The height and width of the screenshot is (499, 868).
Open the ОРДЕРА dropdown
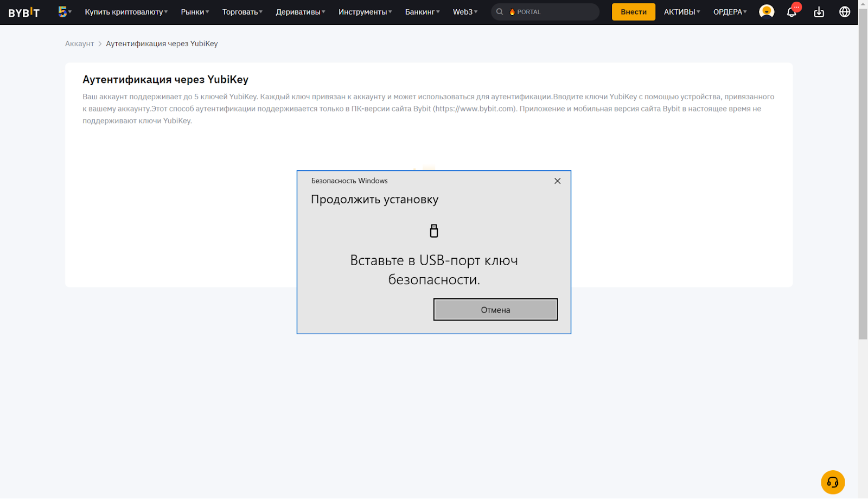[730, 12]
